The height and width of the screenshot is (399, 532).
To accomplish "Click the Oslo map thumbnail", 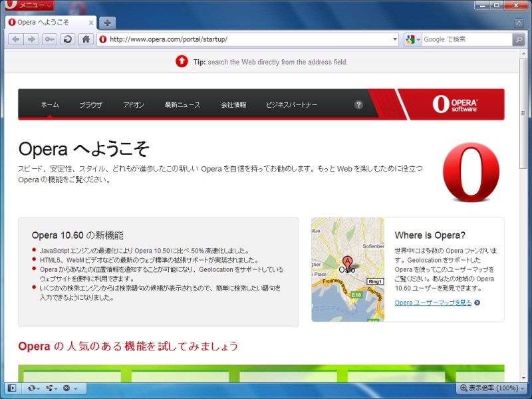I will coord(348,270).
